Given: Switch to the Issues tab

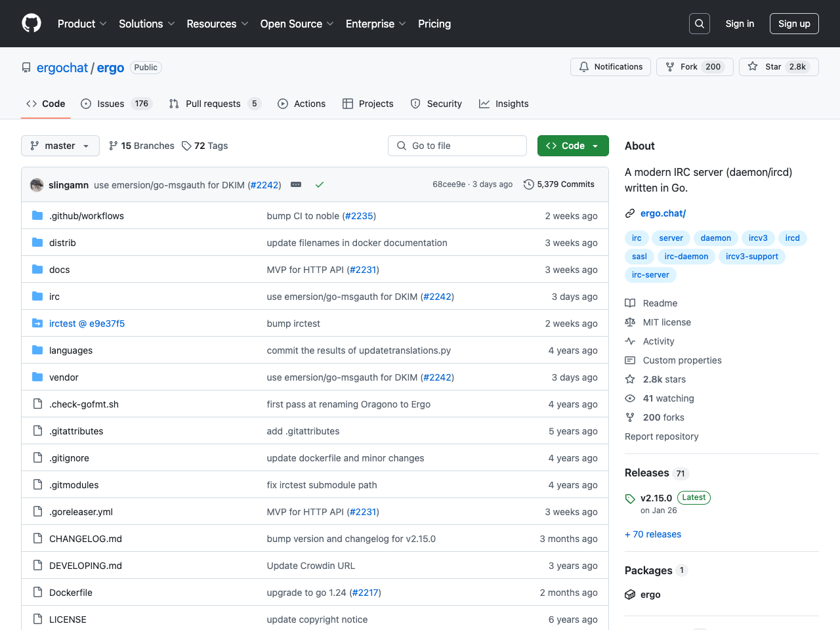Looking at the screenshot, I should click(x=116, y=104).
